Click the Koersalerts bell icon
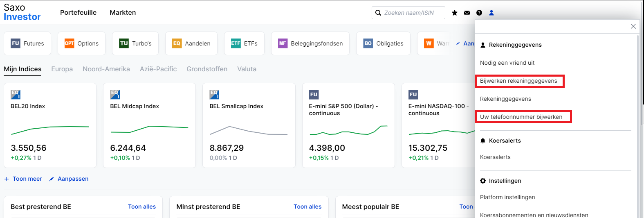The width and height of the screenshot is (644, 218). click(x=483, y=141)
